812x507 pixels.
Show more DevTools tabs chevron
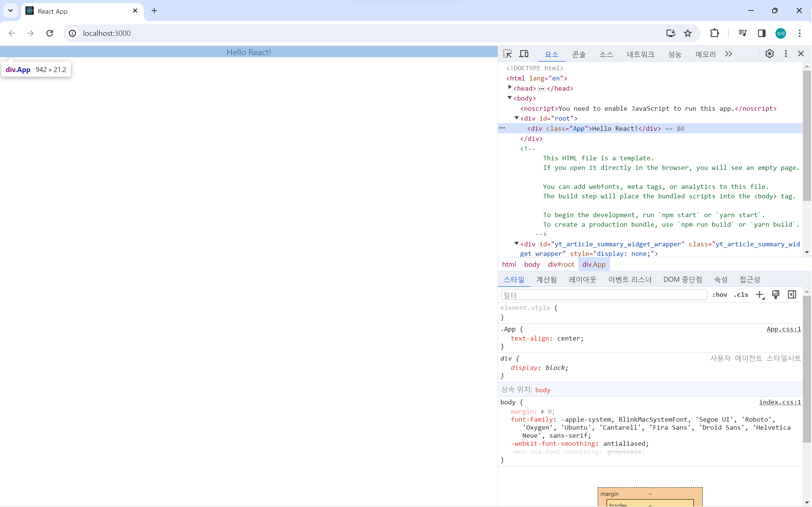(729, 54)
